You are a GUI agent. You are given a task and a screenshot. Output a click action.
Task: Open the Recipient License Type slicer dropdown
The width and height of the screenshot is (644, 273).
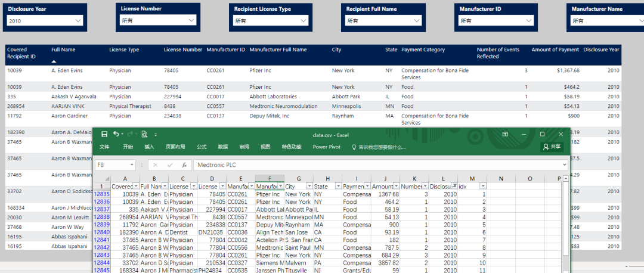pyautogui.click(x=271, y=20)
